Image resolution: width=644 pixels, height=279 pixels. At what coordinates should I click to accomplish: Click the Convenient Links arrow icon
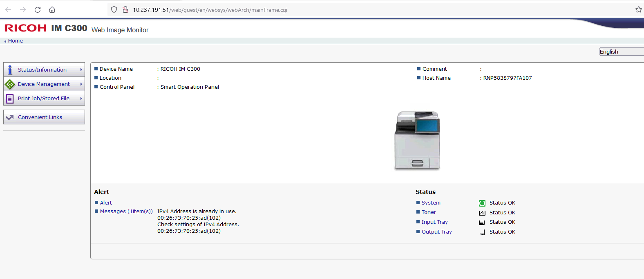pyautogui.click(x=10, y=117)
